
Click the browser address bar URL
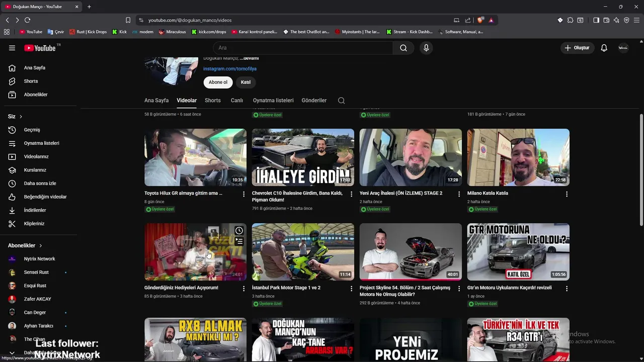pos(190,20)
